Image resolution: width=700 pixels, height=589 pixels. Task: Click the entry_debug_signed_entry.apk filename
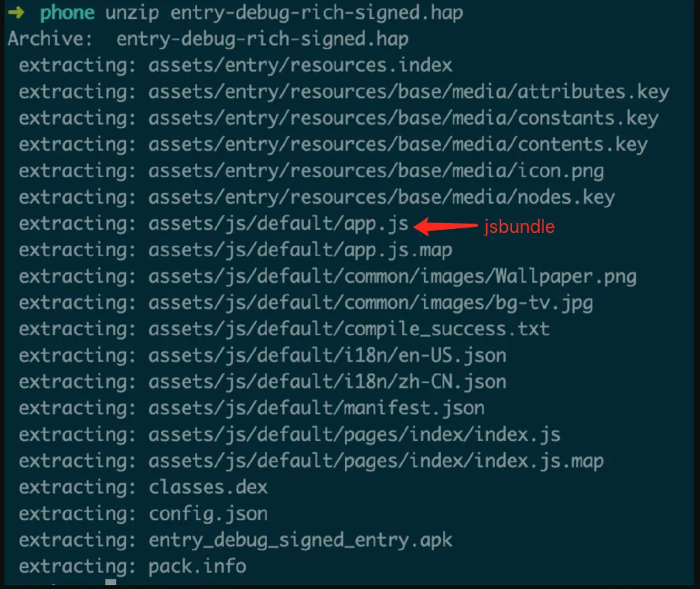tap(300, 540)
